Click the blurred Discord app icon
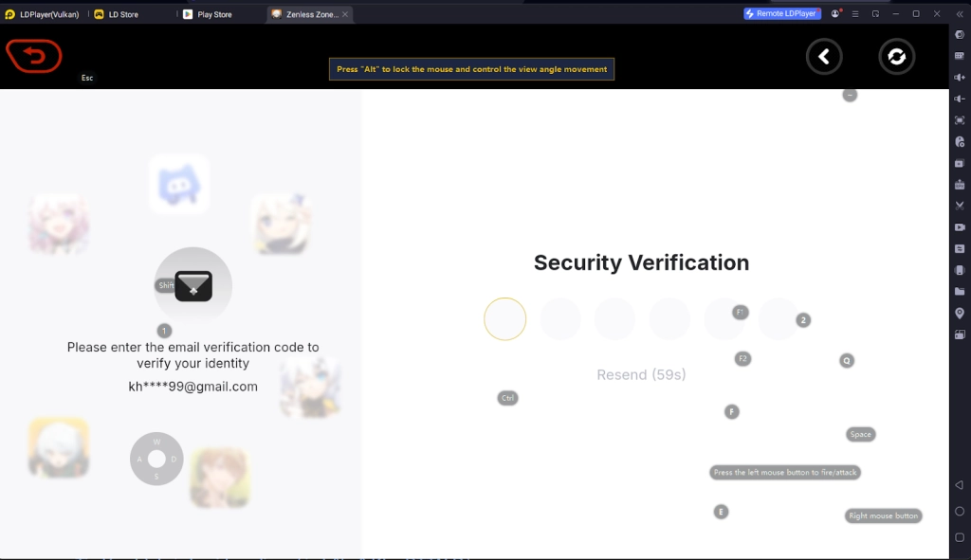The width and height of the screenshot is (971, 560). pyautogui.click(x=179, y=185)
